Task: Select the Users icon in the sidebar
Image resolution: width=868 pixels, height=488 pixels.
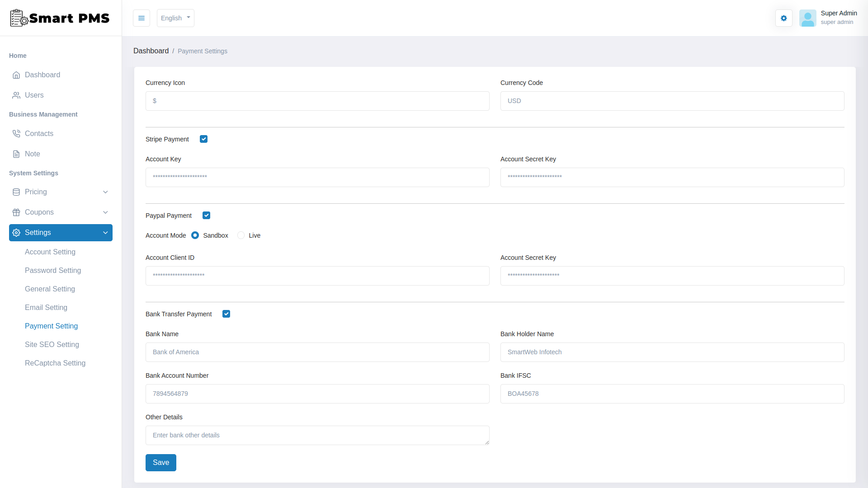Action: (x=16, y=95)
